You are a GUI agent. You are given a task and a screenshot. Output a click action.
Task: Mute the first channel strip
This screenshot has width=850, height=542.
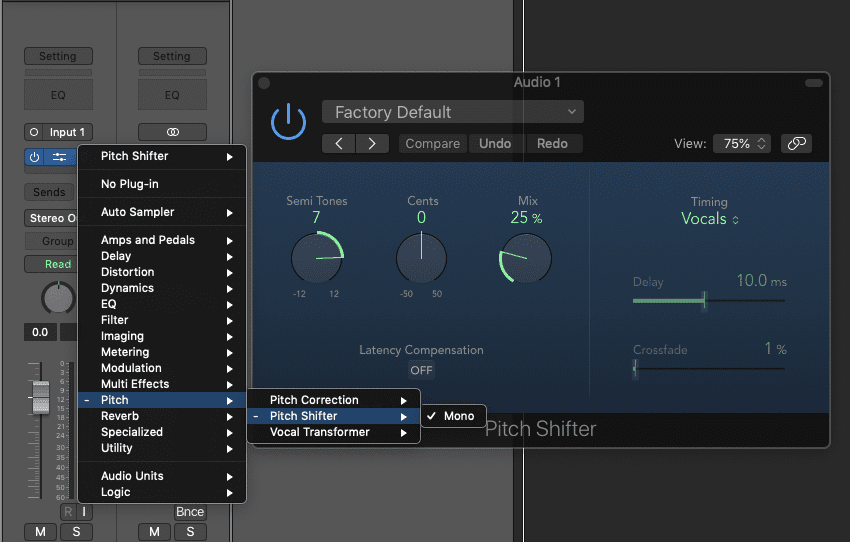[x=40, y=532]
